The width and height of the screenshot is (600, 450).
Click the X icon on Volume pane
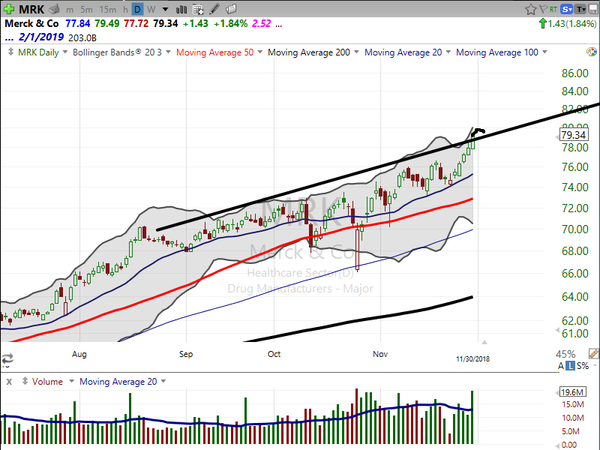click(x=9, y=382)
